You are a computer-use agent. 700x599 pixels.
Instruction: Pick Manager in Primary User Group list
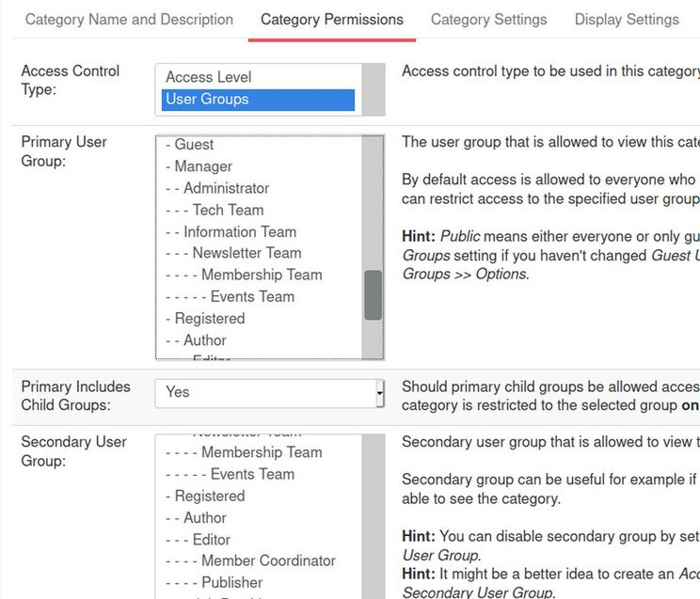tap(203, 166)
